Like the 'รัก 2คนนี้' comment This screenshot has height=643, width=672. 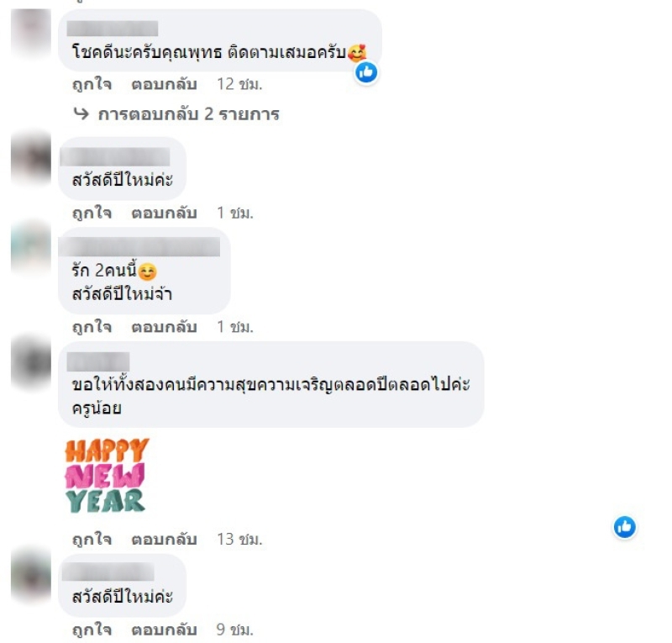(x=92, y=327)
